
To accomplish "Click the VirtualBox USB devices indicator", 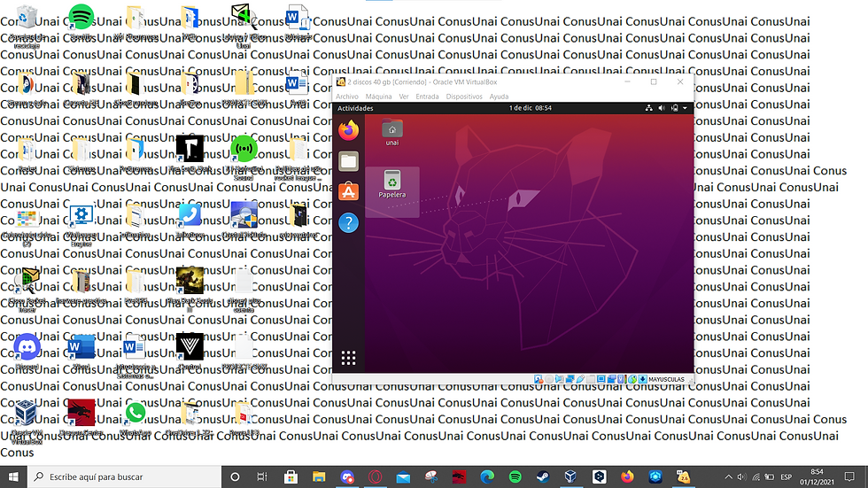I will [580, 379].
